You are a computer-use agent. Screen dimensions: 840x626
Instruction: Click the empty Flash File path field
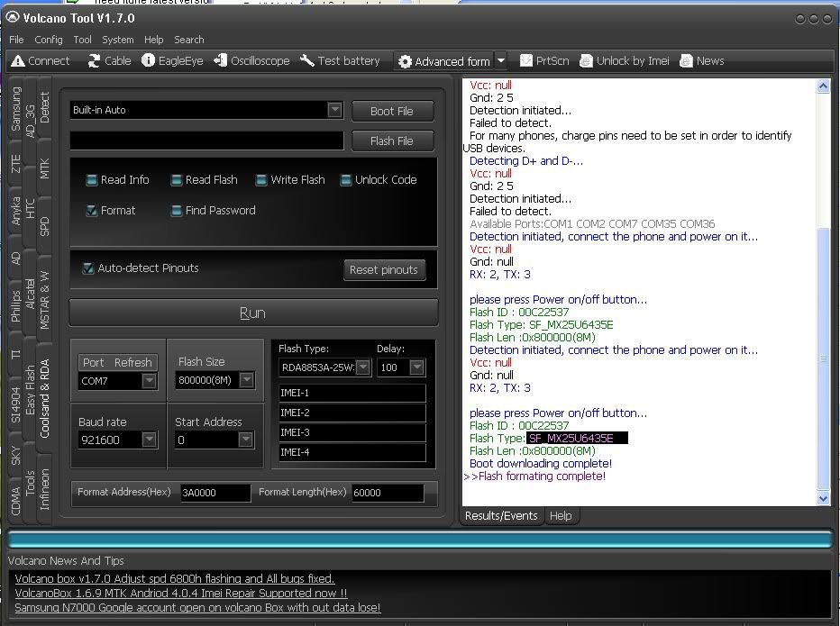coord(206,141)
